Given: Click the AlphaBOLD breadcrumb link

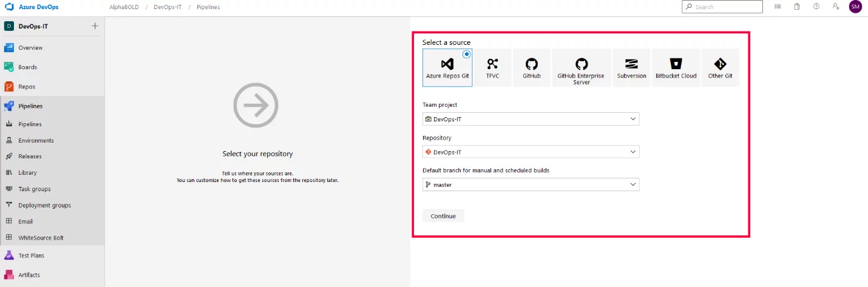Looking at the screenshot, I should coord(124,7).
